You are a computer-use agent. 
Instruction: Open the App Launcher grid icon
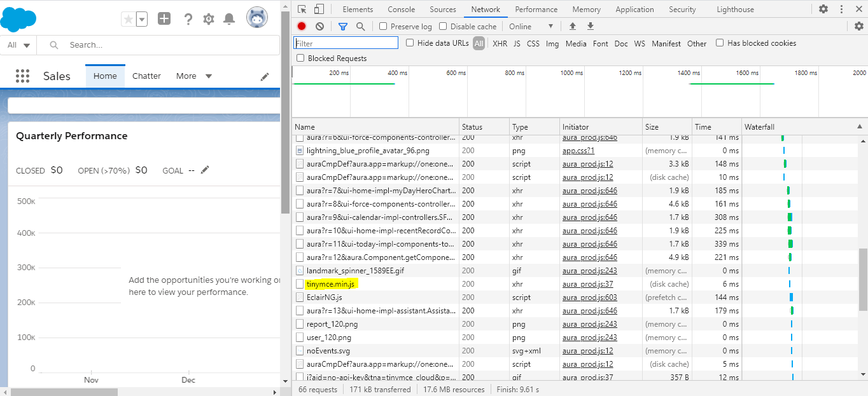tap(22, 76)
